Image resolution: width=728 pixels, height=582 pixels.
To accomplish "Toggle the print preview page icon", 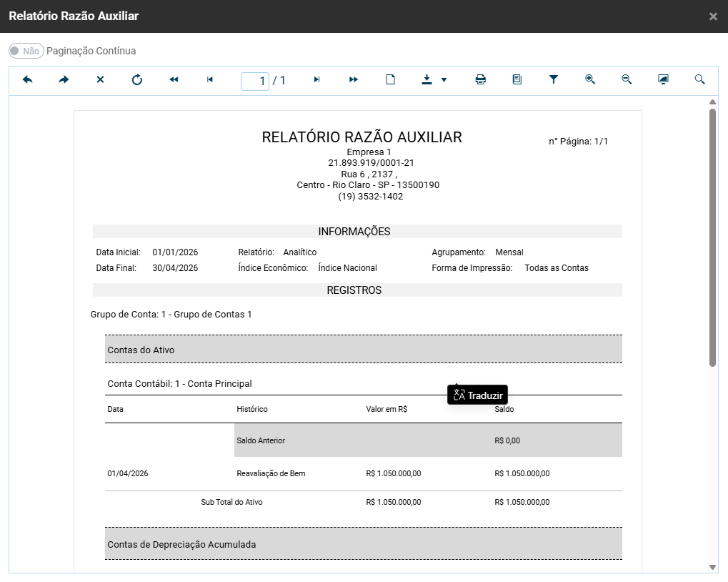I will 390,80.
